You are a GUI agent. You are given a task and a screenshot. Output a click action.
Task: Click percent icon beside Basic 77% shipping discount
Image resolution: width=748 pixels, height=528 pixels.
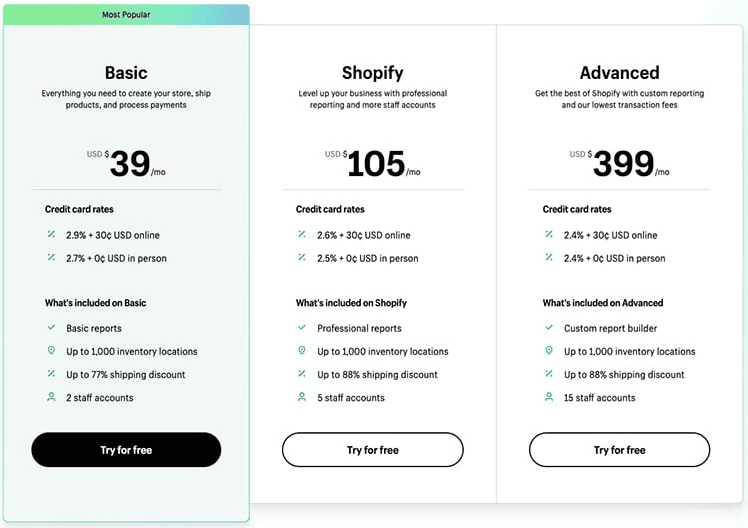point(51,374)
